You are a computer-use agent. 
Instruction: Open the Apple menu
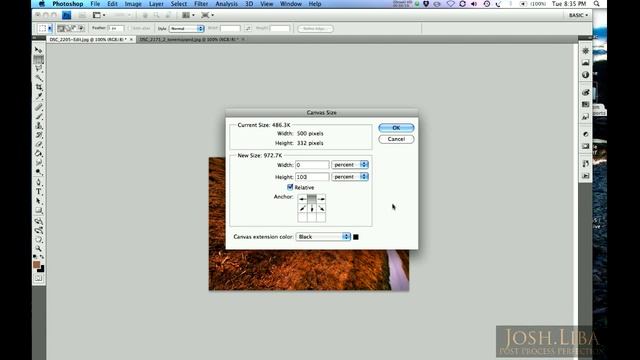coord(42,4)
